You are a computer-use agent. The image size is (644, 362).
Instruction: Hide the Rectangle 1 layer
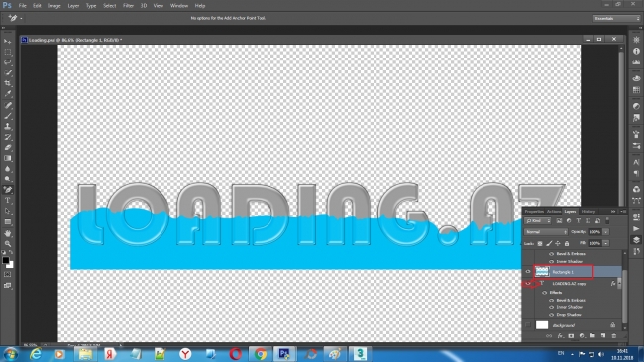click(528, 272)
